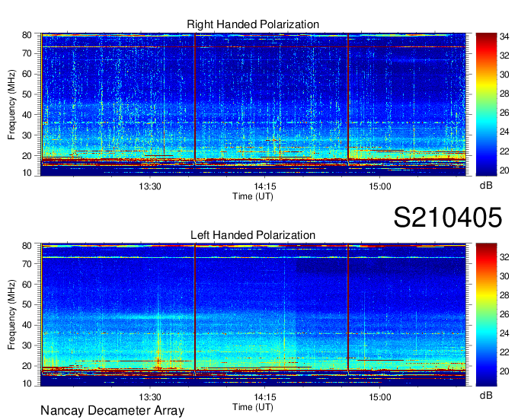Select the S210405 label

[448, 217]
